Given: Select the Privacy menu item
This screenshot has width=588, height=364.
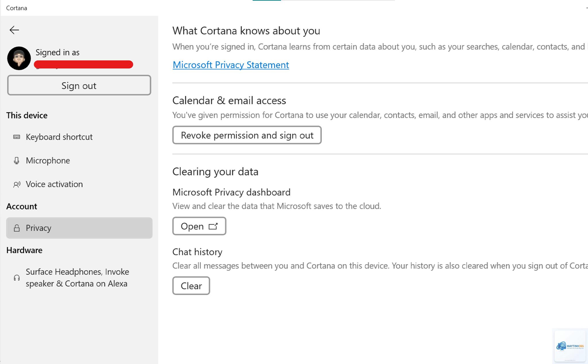Looking at the screenshot, I should coord(79,228).
